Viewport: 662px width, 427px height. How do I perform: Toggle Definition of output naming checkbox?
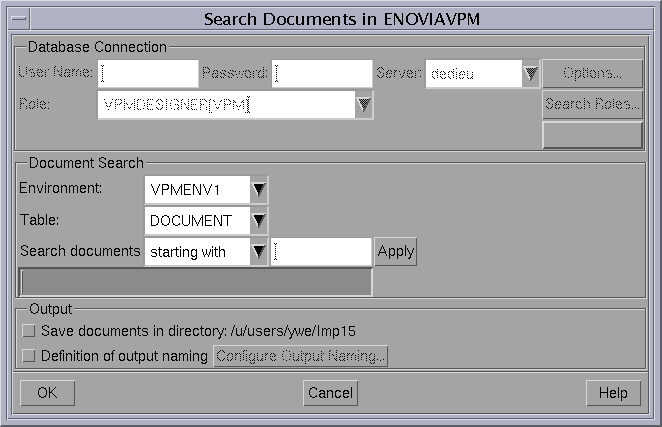point(29,355)
